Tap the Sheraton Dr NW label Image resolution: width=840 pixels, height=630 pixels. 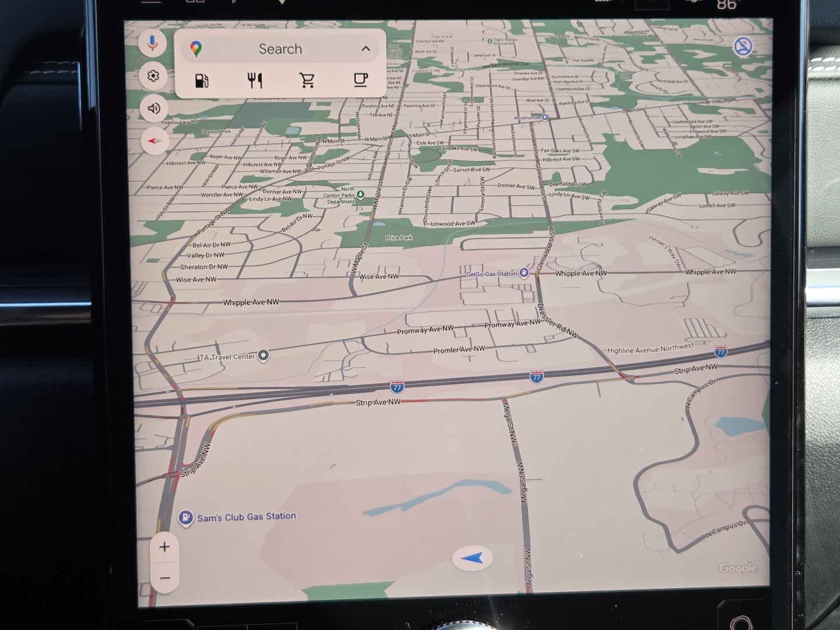pos(204,267)
